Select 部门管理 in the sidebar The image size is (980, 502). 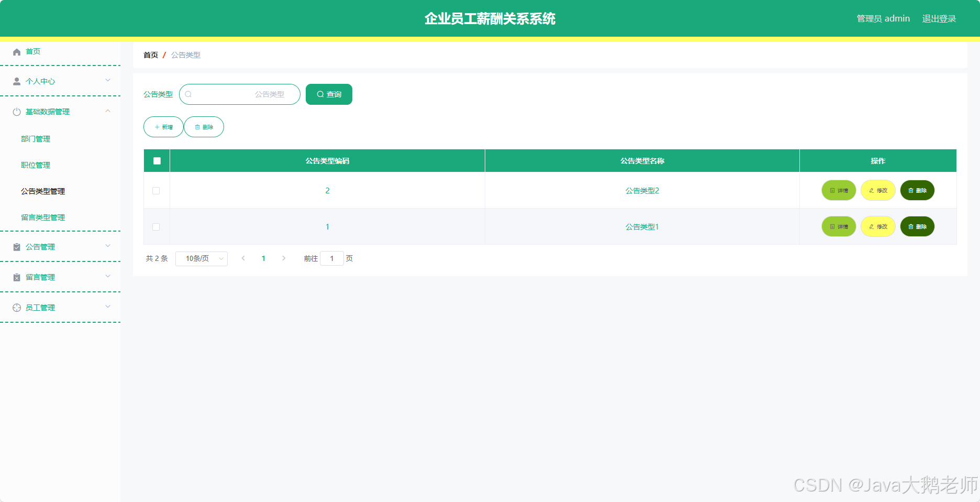(35, 139)
